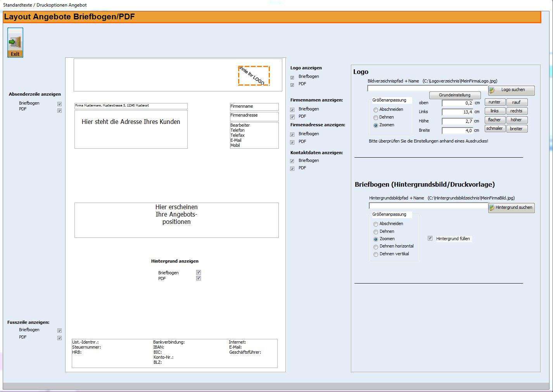Move logo up with rauf button
553x392 pixels.
(517, 102)
